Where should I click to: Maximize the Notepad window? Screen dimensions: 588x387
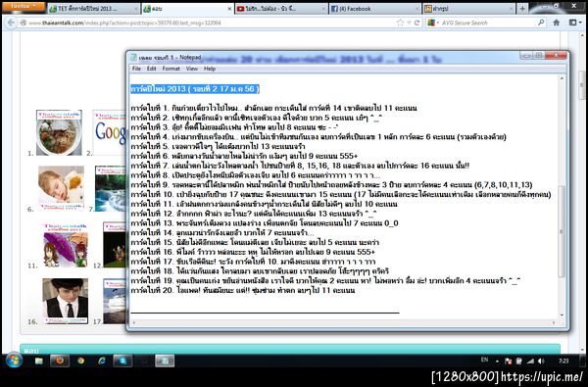click(x=539, y=55)
